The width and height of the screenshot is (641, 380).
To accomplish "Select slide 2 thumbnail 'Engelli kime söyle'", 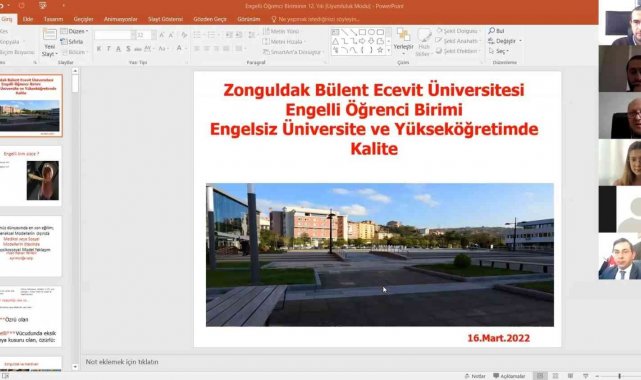I will 31,176.
